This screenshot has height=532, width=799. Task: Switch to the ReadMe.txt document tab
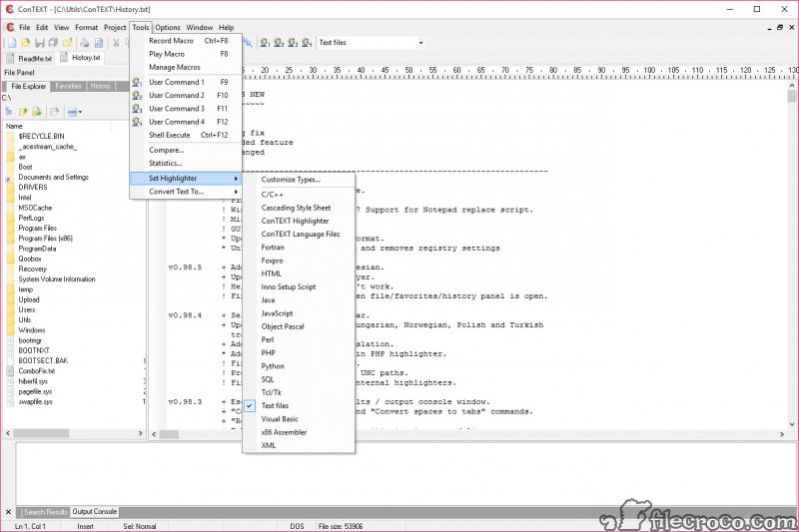[x=30, y=59]
